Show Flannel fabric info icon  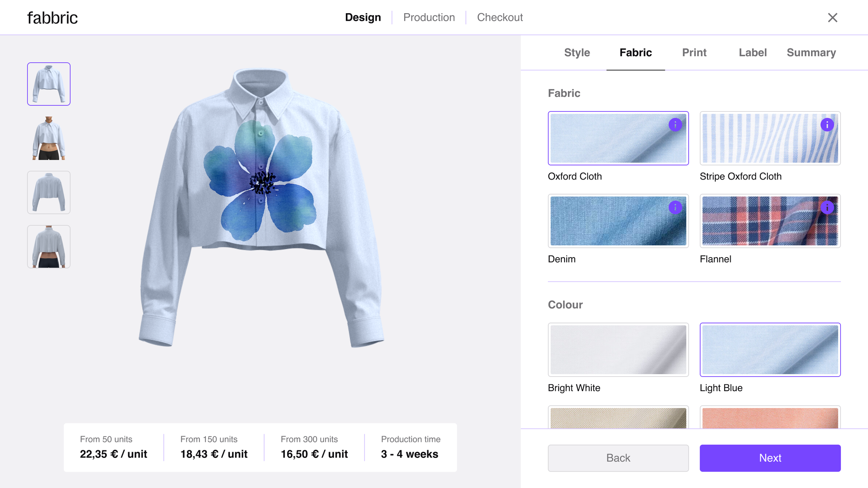point(827,208)
